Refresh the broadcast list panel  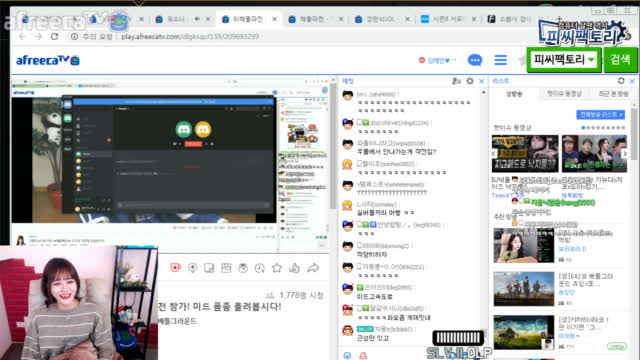tap(621, 81)
